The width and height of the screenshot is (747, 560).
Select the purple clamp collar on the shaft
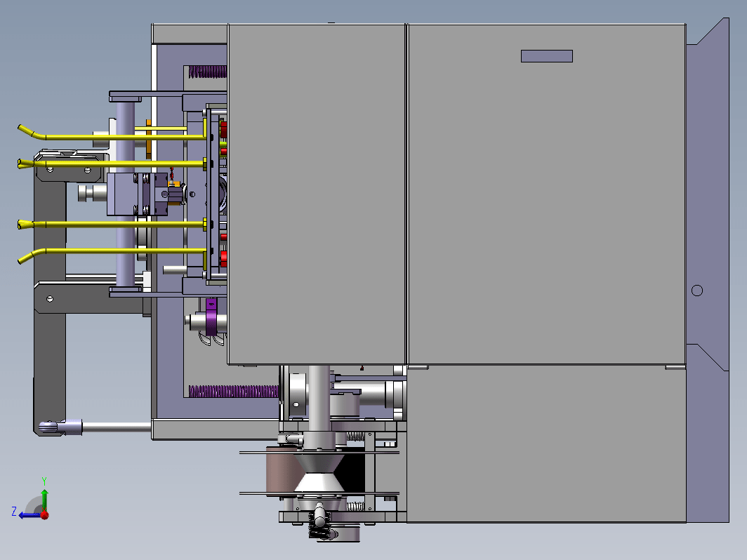[211, 316]
